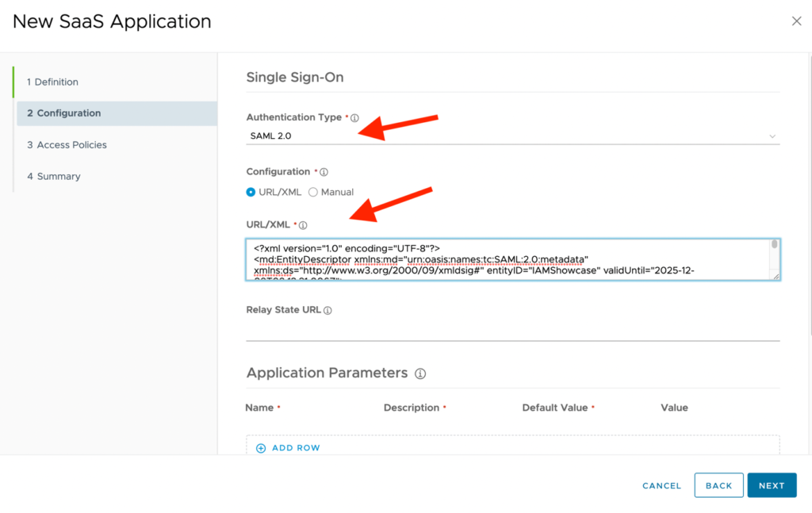Viewport: 812px width, 513px height.
Task: Click the BACK button
Action: click(718, 485)
